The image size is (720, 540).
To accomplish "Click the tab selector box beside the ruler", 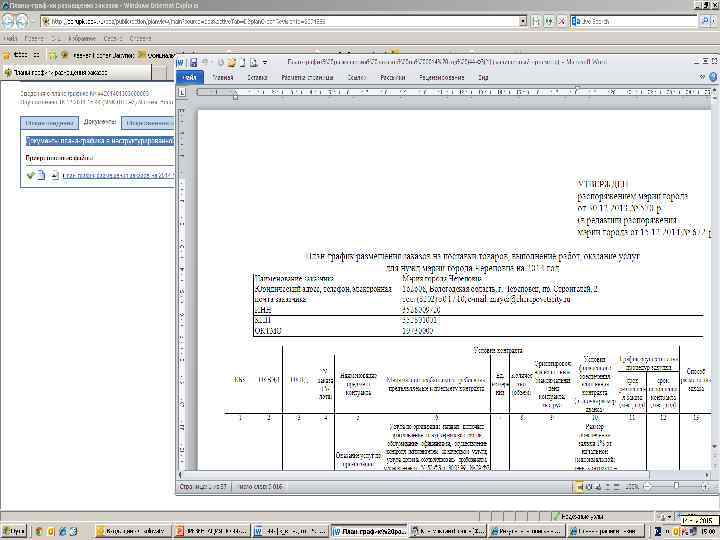I will (182, 92).
